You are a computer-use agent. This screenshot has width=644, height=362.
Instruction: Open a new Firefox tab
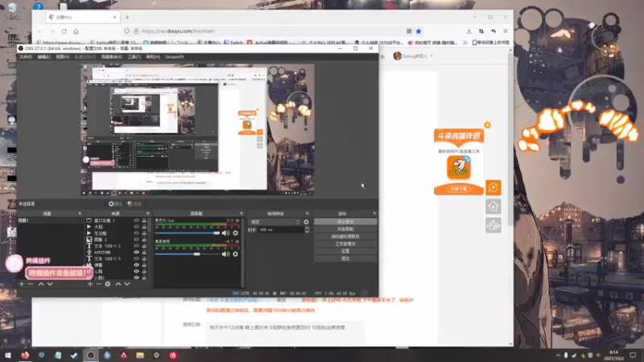[127, 17]
